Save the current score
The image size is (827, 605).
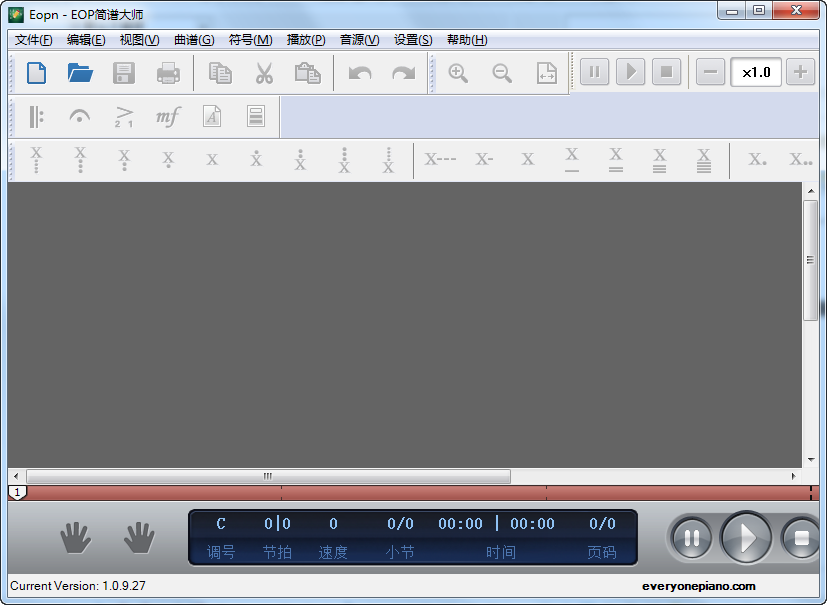123,72
